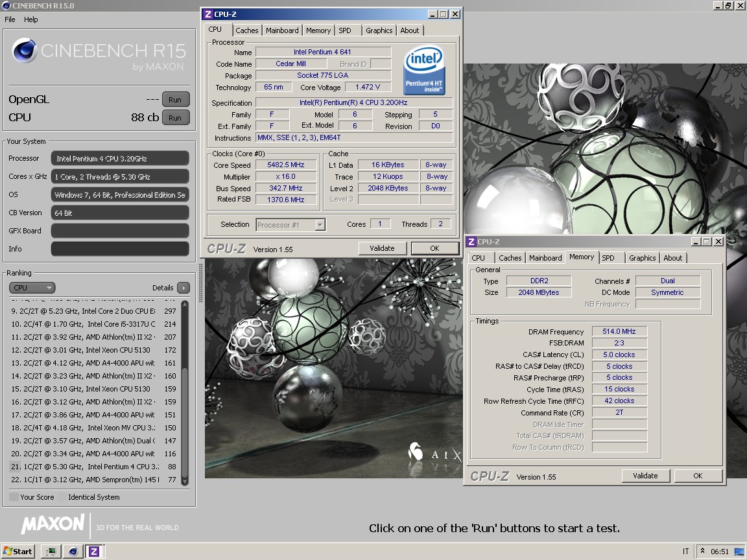Switch to CPU tab in Memory CPU-Z window

tap(479, 258)
